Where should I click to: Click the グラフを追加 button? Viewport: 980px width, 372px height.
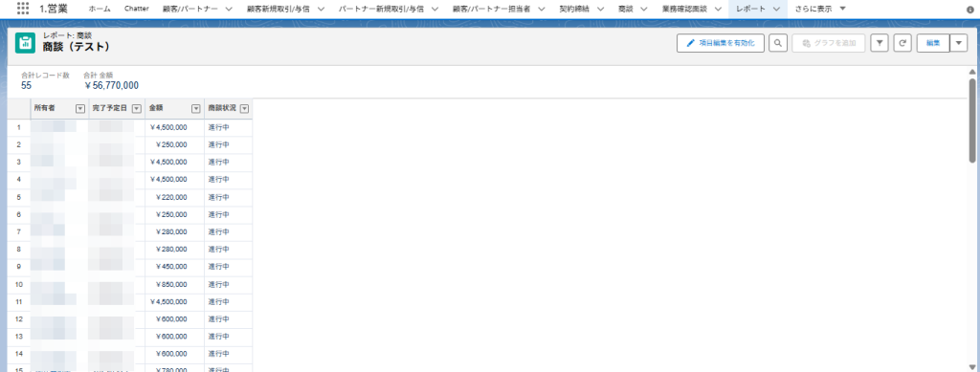[x=828, y=43]
